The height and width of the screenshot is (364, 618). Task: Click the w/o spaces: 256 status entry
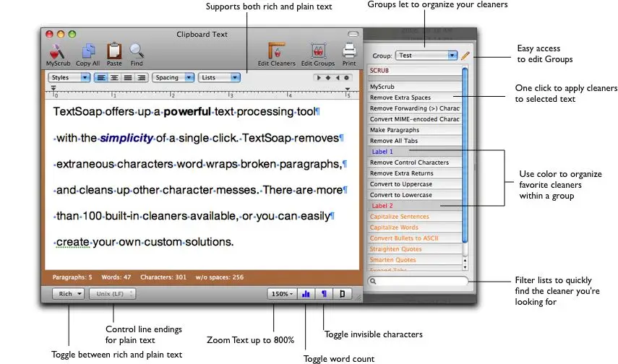tap(220, 277)
